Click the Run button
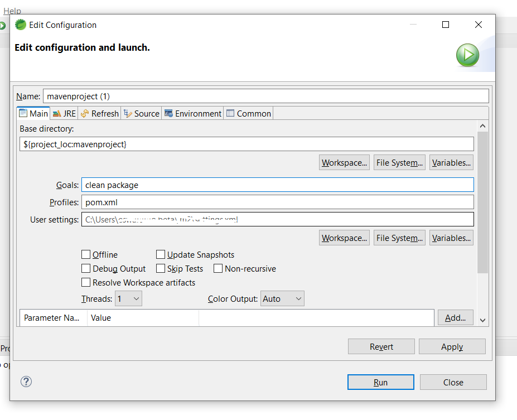517x420 pixels. tap(380, 382)
